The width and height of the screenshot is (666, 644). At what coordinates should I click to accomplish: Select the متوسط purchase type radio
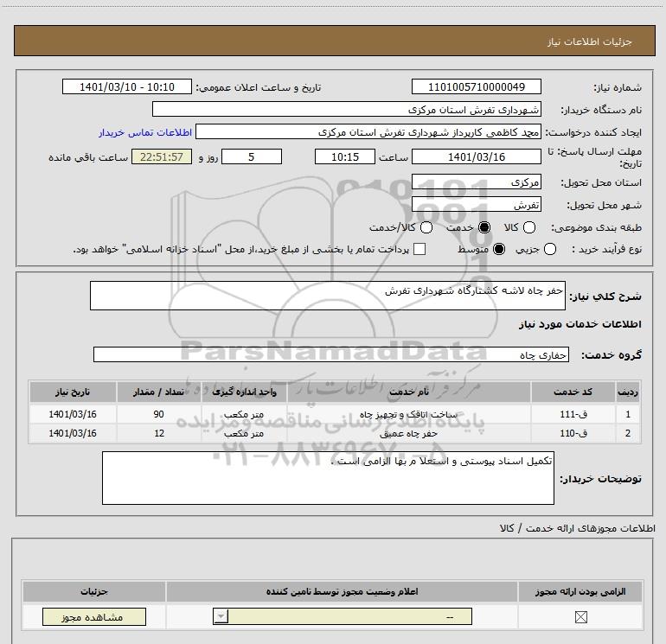coord(499,249)
